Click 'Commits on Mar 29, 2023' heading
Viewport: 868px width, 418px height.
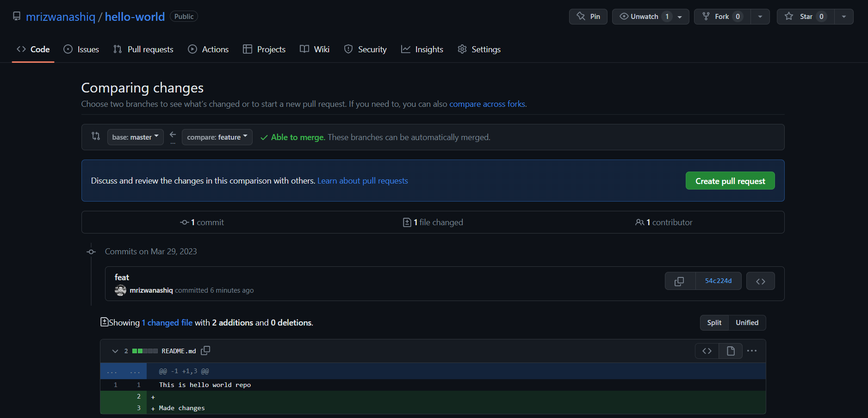click(151, 252)
